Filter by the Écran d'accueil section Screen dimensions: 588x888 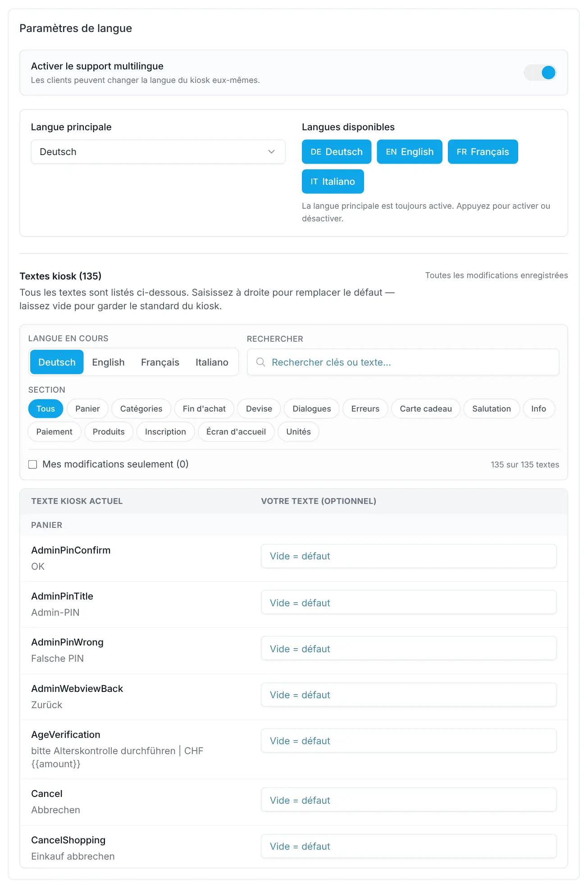[236, 432]
